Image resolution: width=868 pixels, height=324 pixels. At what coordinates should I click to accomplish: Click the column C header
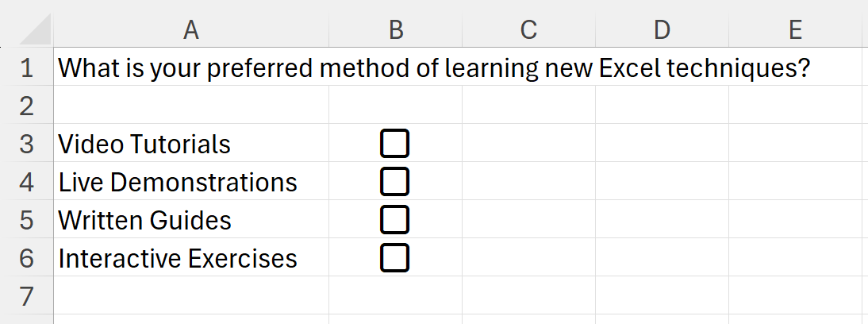coord(528,30)
